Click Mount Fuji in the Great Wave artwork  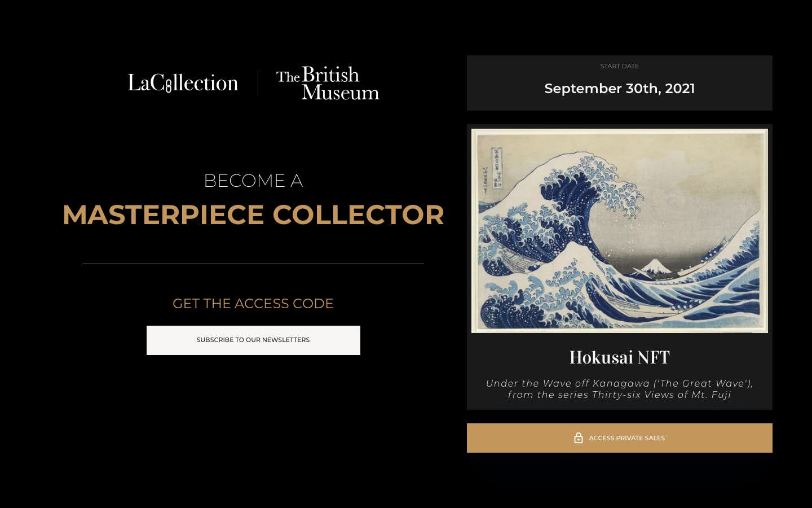point(655,266)
